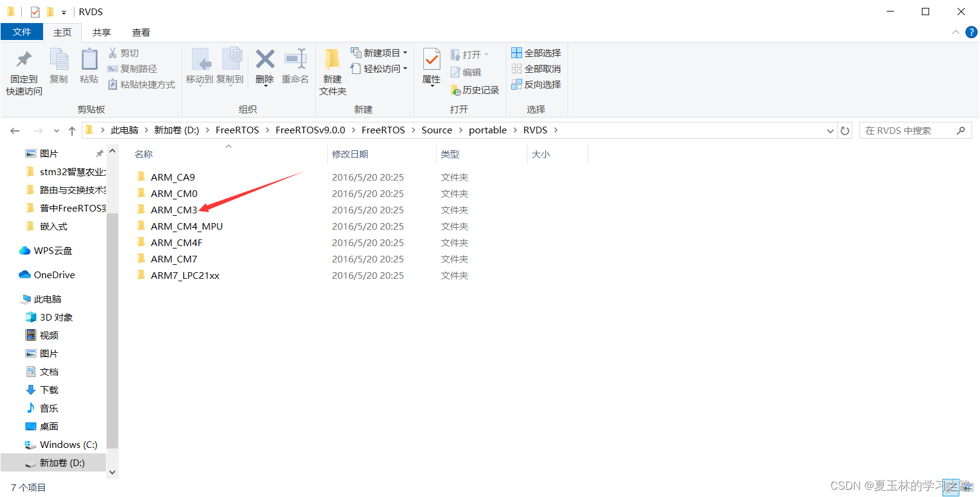
Task: Click the red Delete X icon
Action: point(265,59)
